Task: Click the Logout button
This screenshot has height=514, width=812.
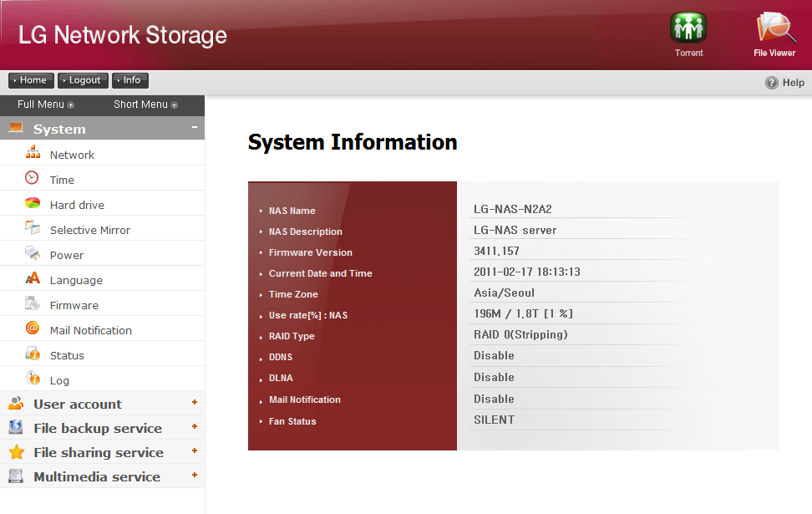Action: 83,80
